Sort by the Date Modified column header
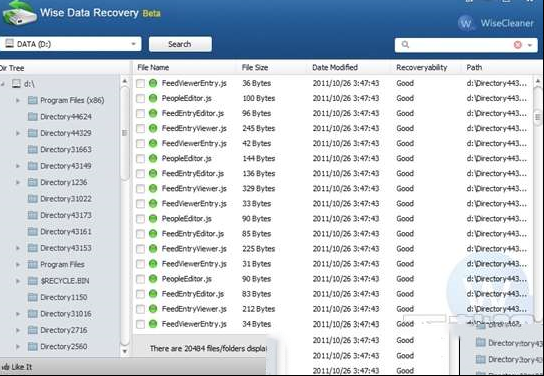The image size is (544, 376). point(335,68)
